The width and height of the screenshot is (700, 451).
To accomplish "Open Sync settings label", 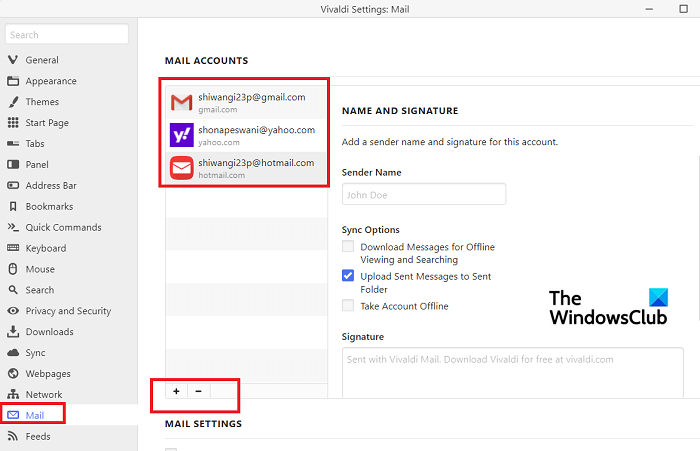I will click(x=35, y=353).
